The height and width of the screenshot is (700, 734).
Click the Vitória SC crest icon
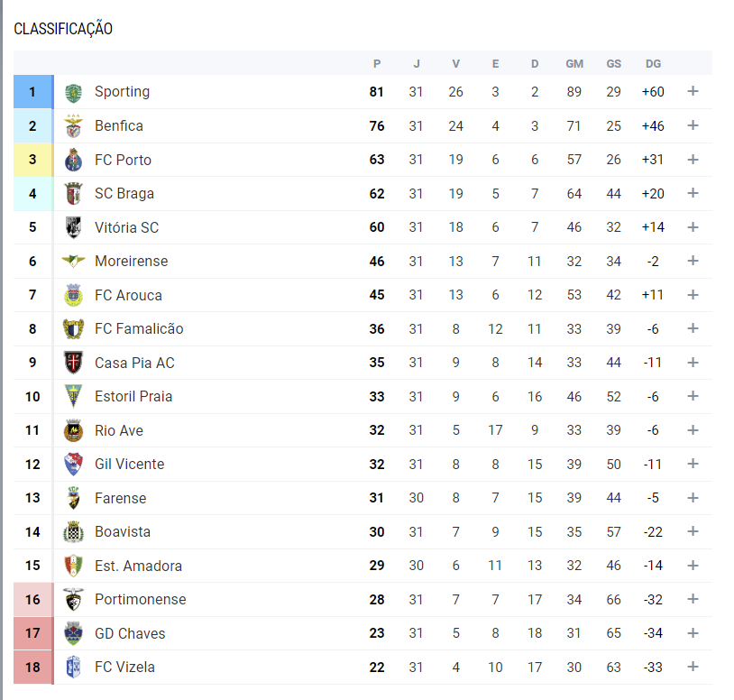(74, 227)
